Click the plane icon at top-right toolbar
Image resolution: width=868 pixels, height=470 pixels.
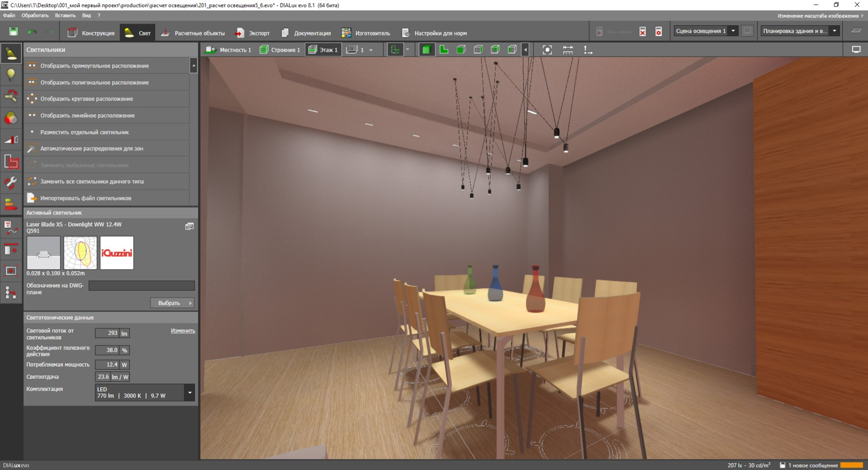pos(856,31)
